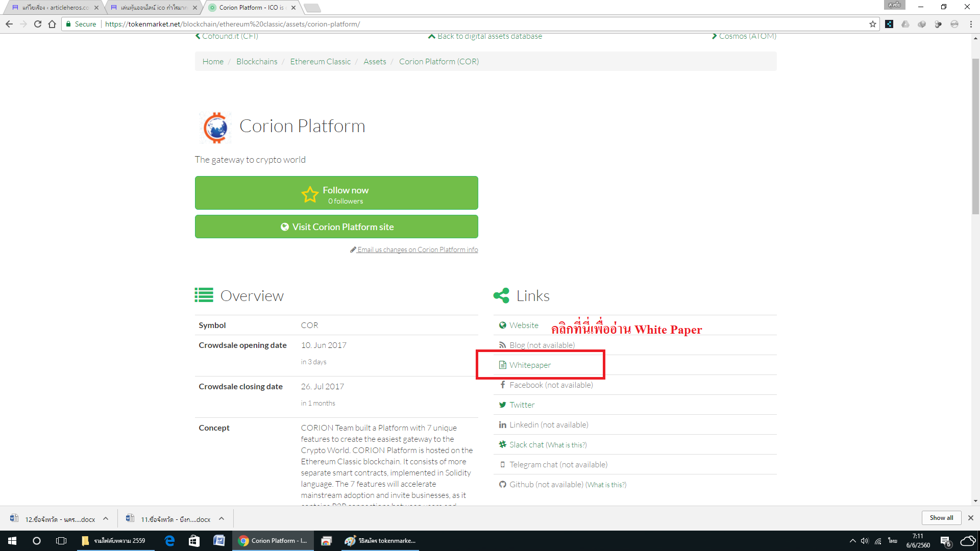The height and width of the screenshot is (551, 980).
Task: Click the browser Forward arrow
Action: (23, 24)
